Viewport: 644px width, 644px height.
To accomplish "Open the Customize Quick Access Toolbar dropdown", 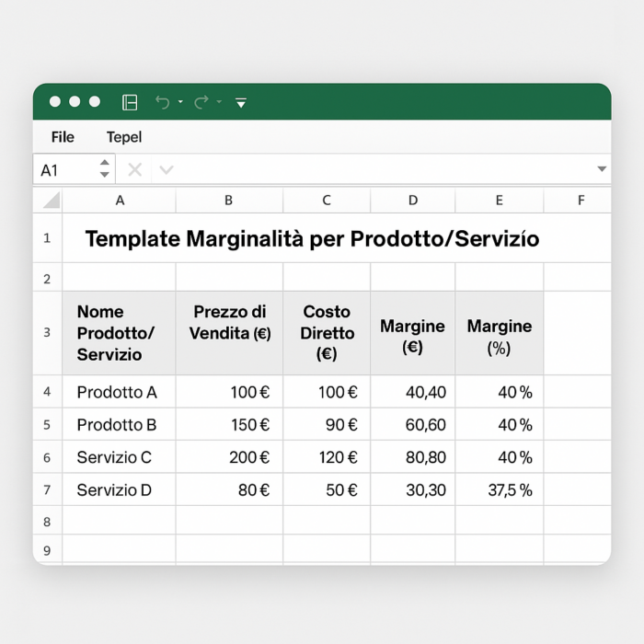I will pyautogui.click(x=241, y=103).
